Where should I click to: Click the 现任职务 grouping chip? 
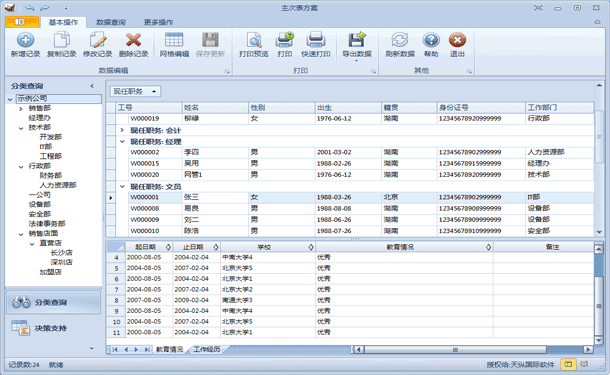[x=135, y=91]
